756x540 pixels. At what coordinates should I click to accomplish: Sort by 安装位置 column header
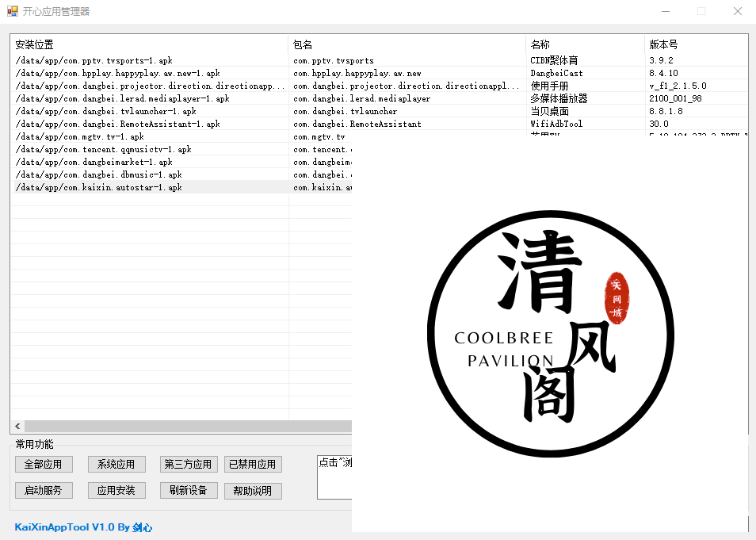pyautogui.click(x=150, y=44)
